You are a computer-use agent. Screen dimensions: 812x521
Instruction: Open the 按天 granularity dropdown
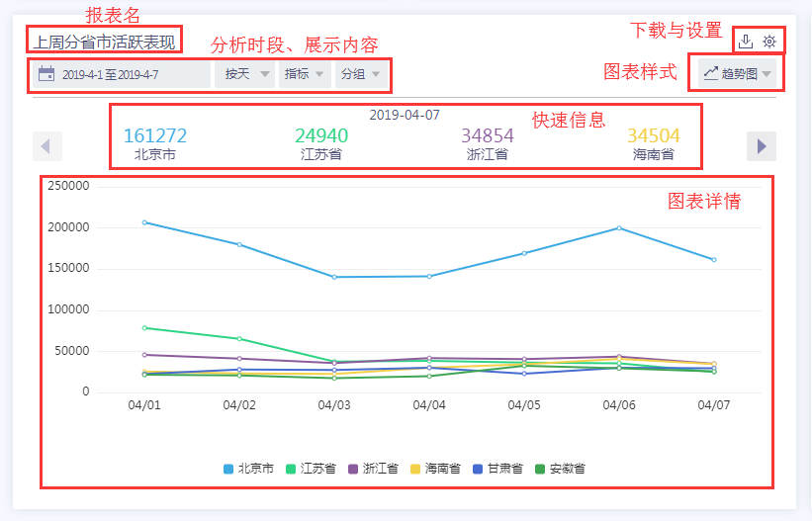(244, 74)
